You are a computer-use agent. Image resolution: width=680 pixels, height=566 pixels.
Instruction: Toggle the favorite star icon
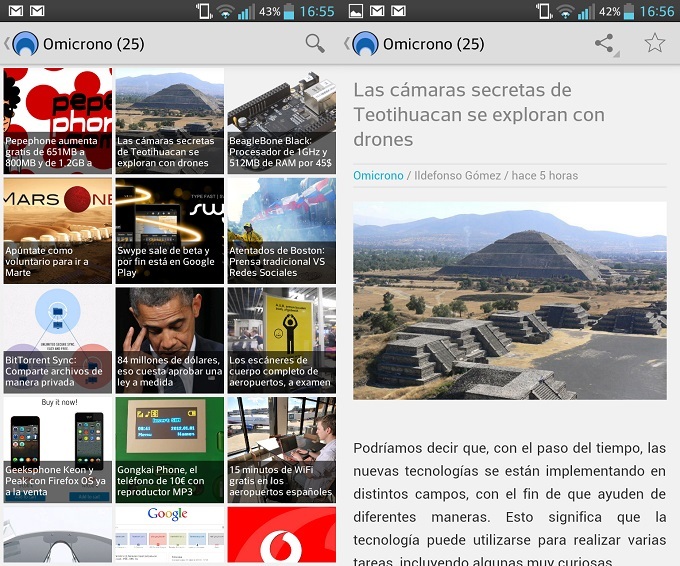pyautogui.click(x=654, y=43)
